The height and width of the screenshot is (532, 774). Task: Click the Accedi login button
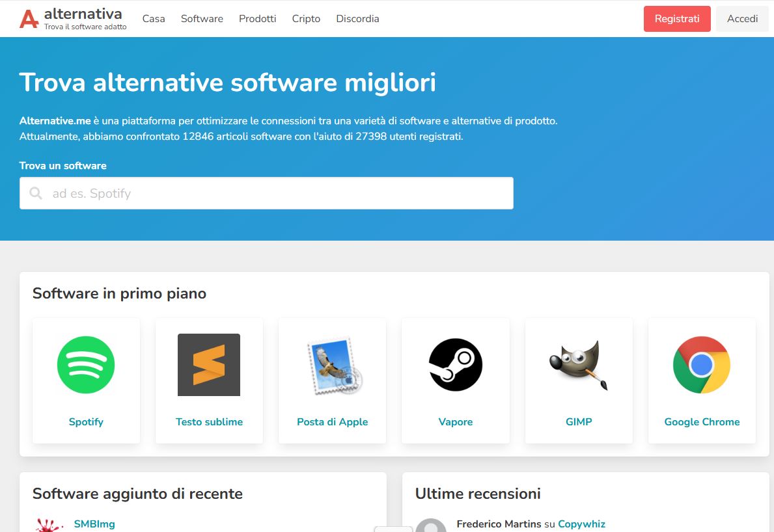tap(742, 19)
